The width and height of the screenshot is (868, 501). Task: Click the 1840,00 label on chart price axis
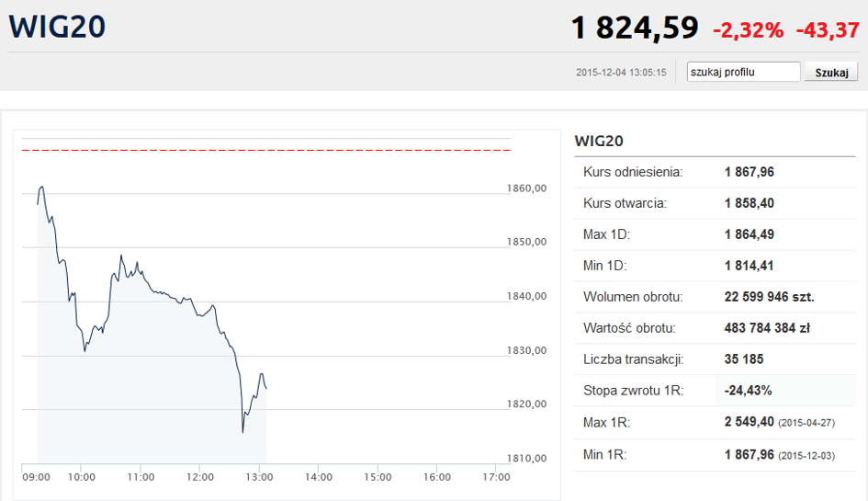tap(527, 296)
